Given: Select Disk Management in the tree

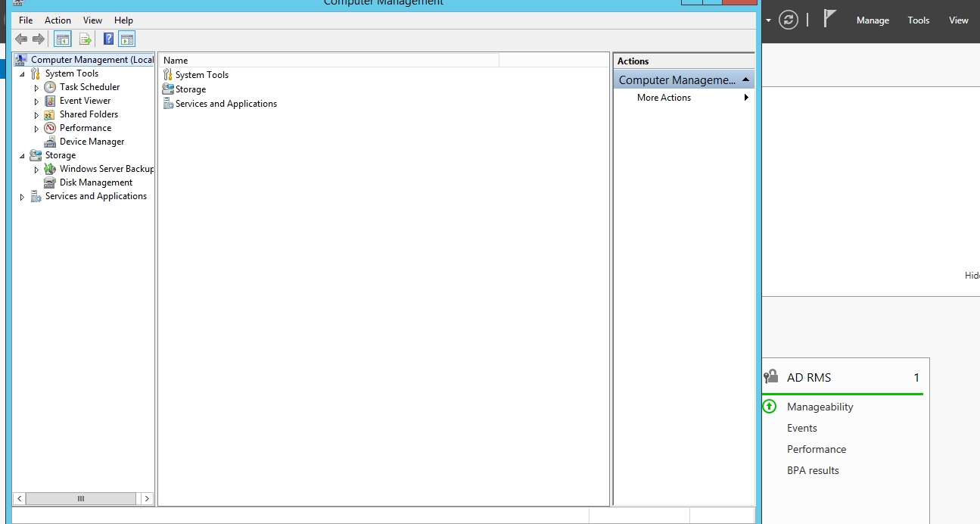Looking at the screenshot, I should pyautogui.click(x=95, y=182).
